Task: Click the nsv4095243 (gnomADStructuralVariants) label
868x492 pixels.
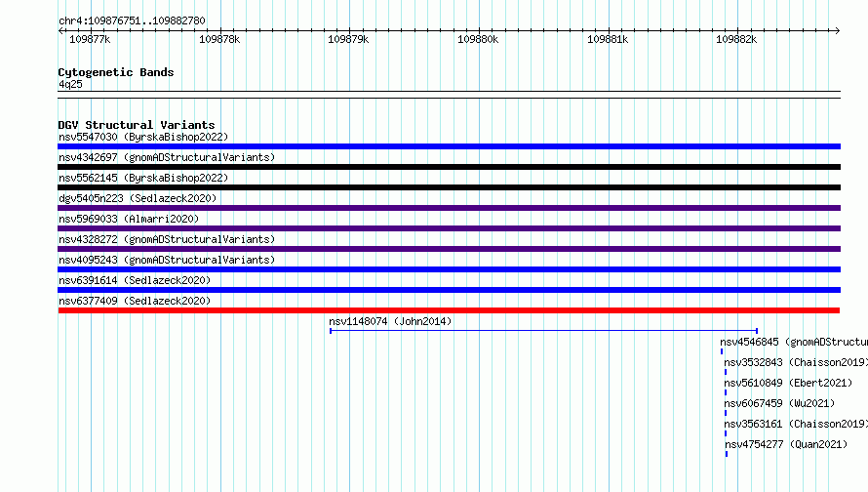Action: [x=167, y=260]
